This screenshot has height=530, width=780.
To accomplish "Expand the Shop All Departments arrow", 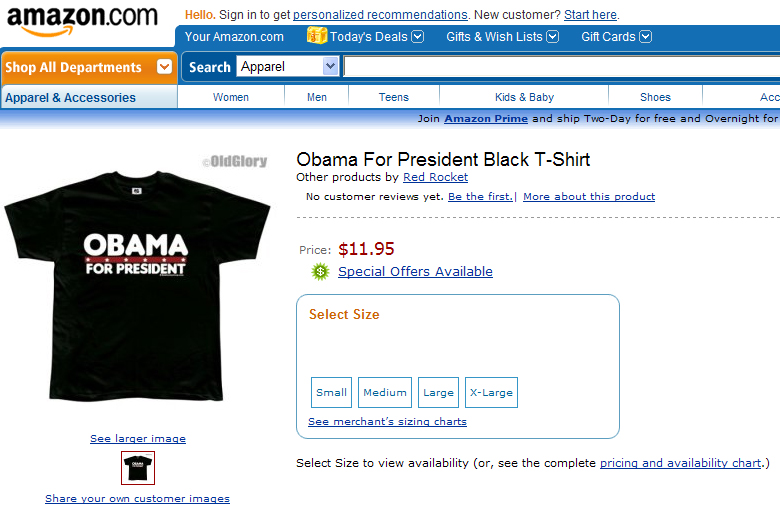I will 164,67.
